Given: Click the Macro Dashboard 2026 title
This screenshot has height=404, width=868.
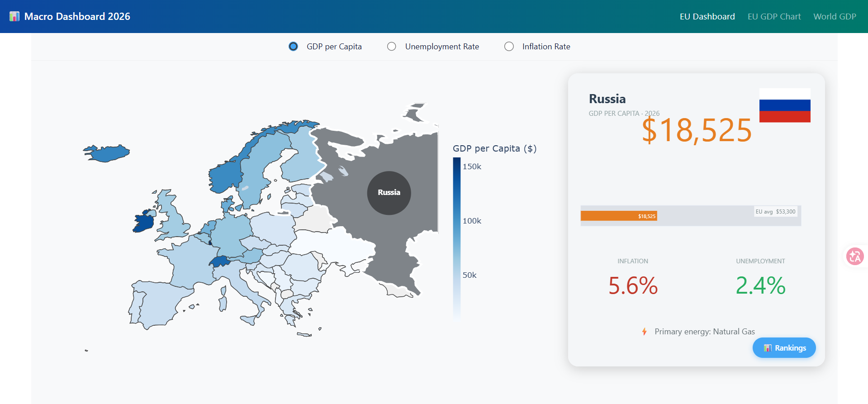Looking at the screenshot, I should (x=77, y=17).
